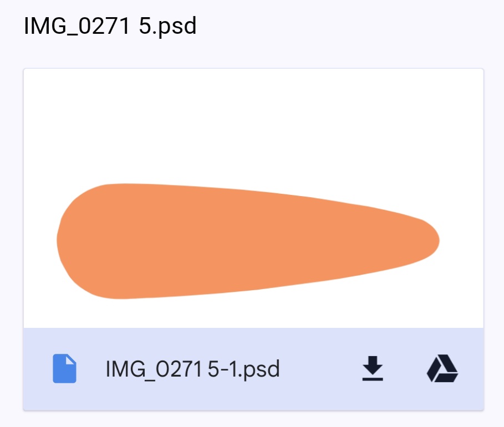Start download using the arrow button
The width and height of the screenshot is (504, 427).
click(373, 368)
